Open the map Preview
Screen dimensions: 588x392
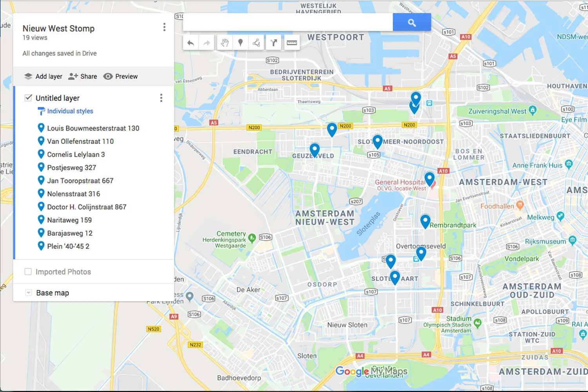(x=120, y=76)
